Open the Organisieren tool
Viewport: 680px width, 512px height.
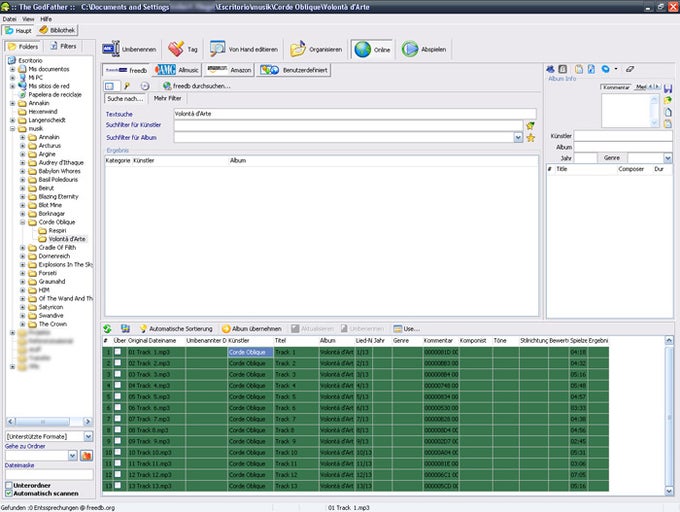pyautogui.click(x=316, y=49)
